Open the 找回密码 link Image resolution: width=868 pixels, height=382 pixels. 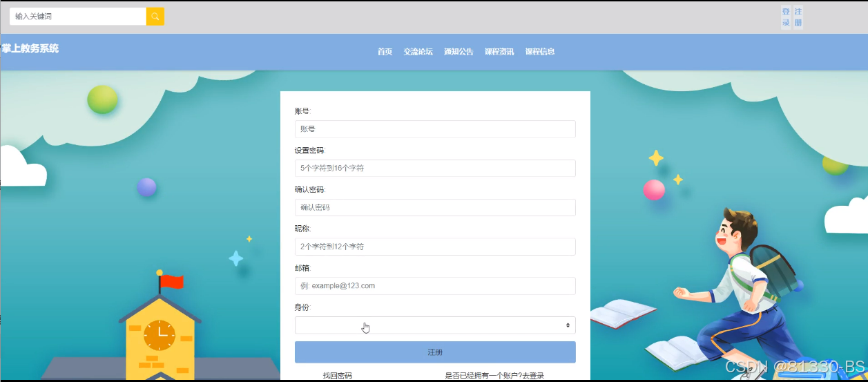(x=338, y=376)
